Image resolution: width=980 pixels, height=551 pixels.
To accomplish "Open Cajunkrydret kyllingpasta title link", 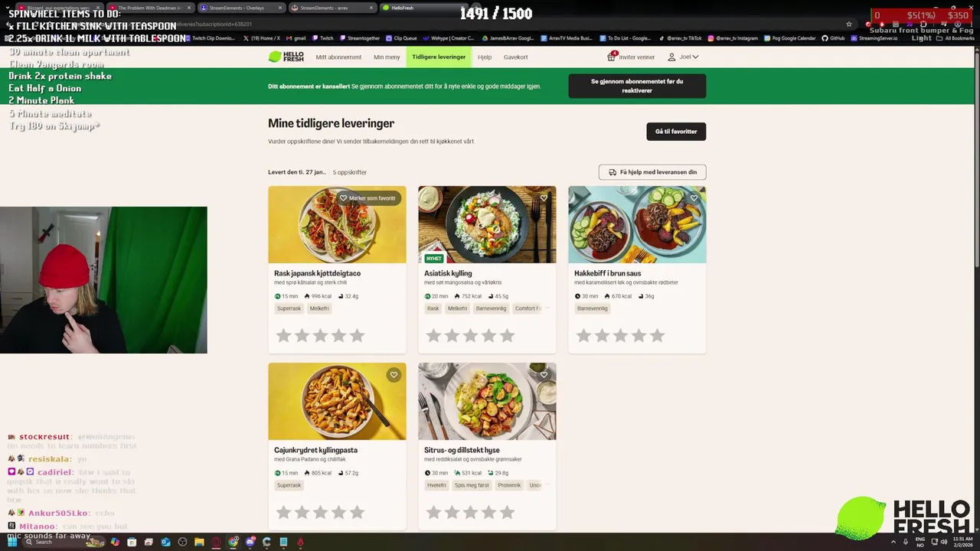I will (315, 450).
